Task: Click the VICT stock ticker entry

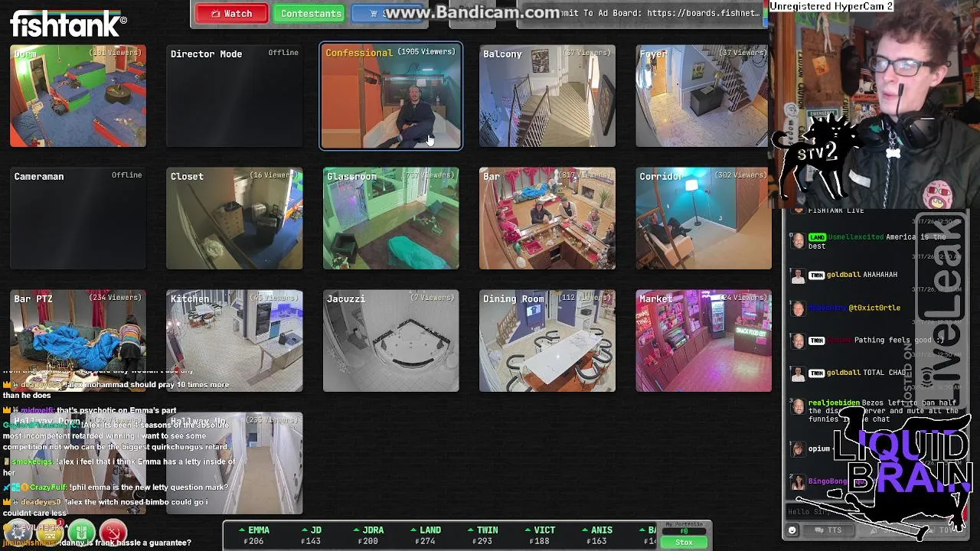Action: pos(539,535)
